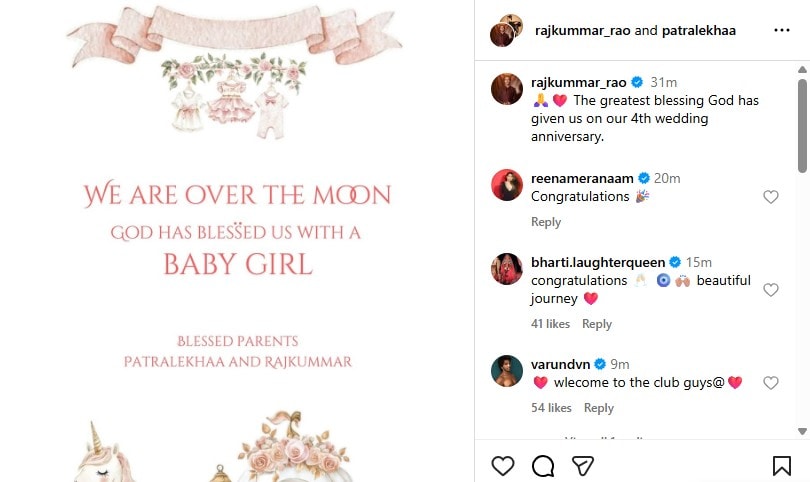This screenshot has height=482, width=810.
Task: Like bharti.laughterqueen's comment
Action: [770, 290]
